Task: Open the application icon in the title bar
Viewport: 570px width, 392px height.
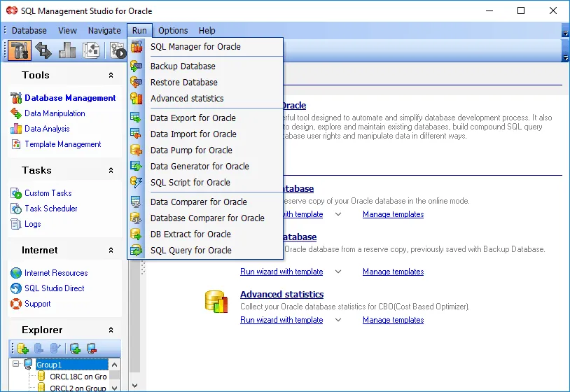Action: point(12,10)
